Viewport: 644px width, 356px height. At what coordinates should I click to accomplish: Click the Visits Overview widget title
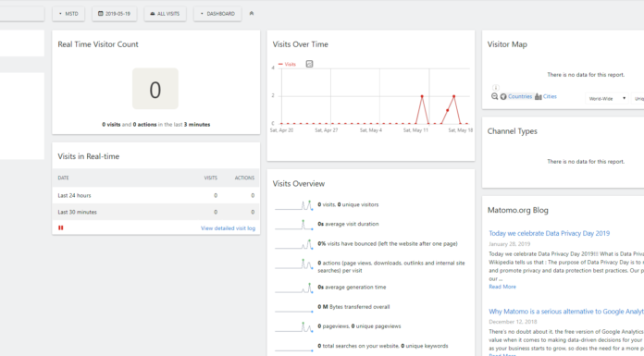click(x=299, y=184)
